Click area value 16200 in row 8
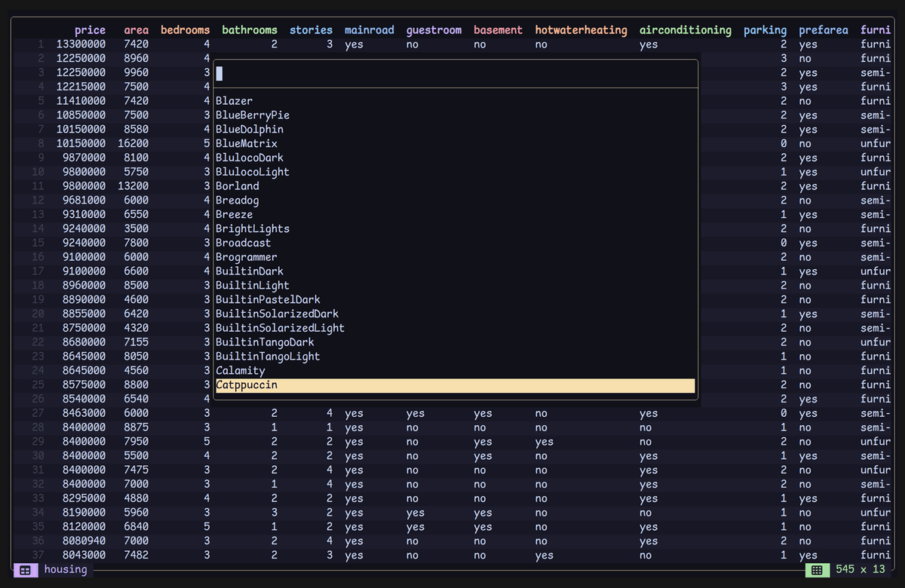The width and height of the screenshot is (905, 588). pos(133,143)
